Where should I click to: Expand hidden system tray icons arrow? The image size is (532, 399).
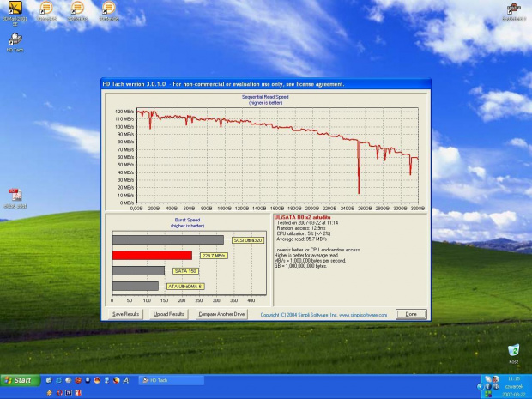click(x=480, y=386)
